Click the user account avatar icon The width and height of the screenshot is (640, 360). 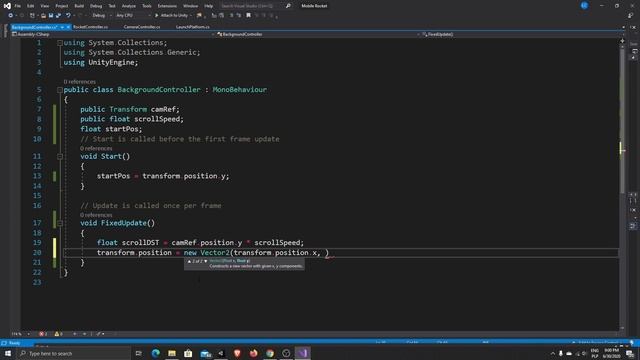[584, 5]
